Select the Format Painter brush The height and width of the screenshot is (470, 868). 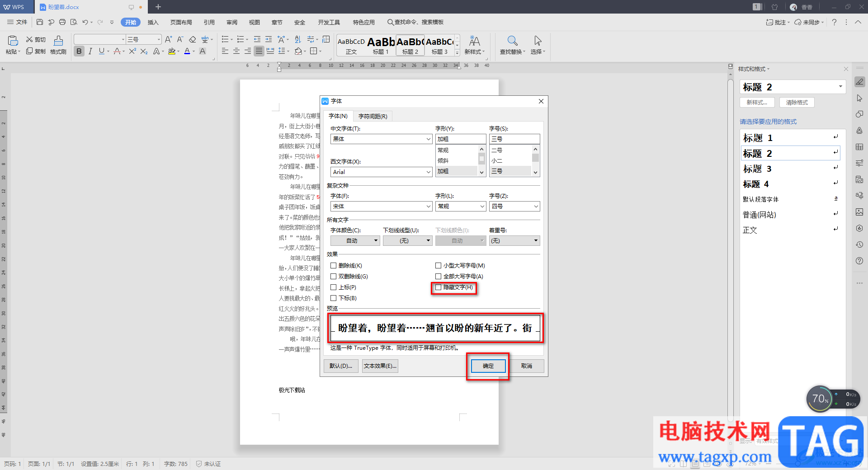coord(58,41)
